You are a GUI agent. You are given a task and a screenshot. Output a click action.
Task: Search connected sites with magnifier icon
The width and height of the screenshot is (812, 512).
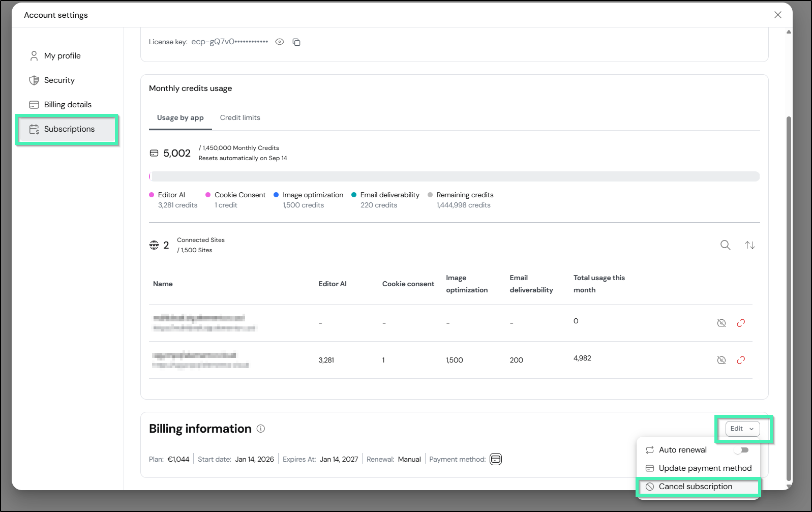pyautogui.click(x=726, y=245)
